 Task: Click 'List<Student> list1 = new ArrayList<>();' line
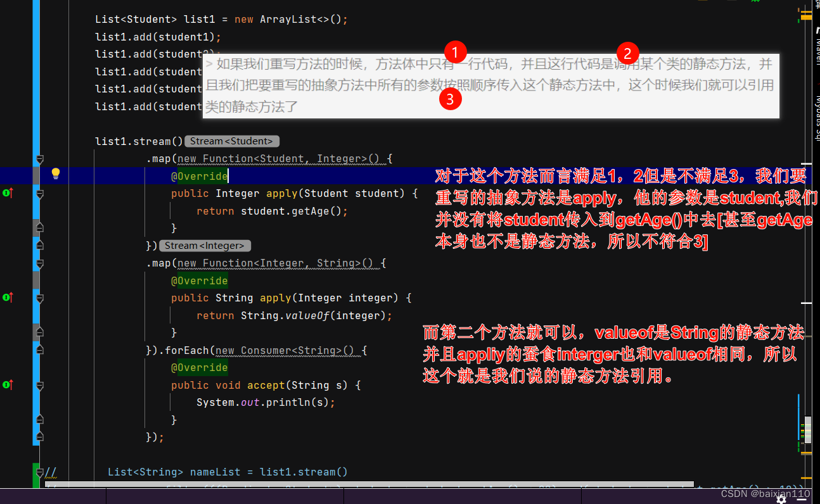[x=222, y=19]
